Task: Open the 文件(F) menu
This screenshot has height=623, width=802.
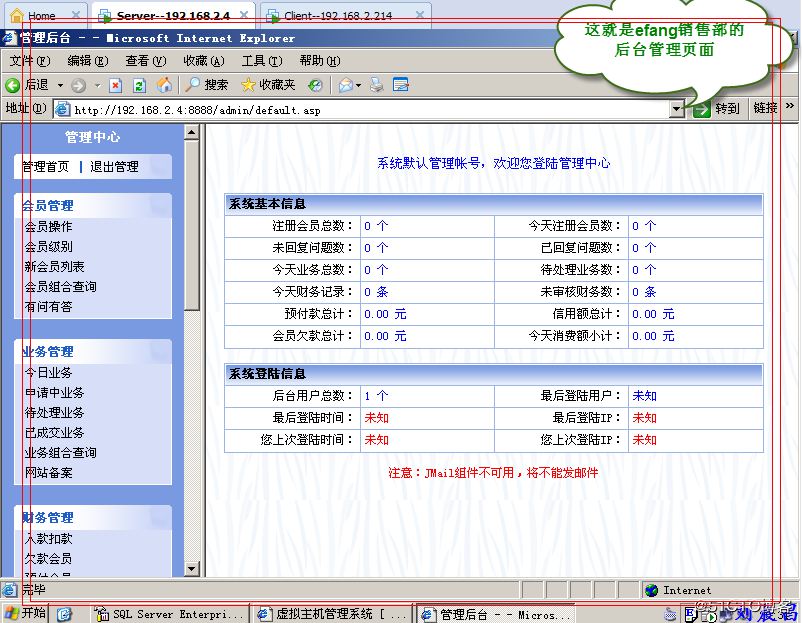Action: coord(28,61)
